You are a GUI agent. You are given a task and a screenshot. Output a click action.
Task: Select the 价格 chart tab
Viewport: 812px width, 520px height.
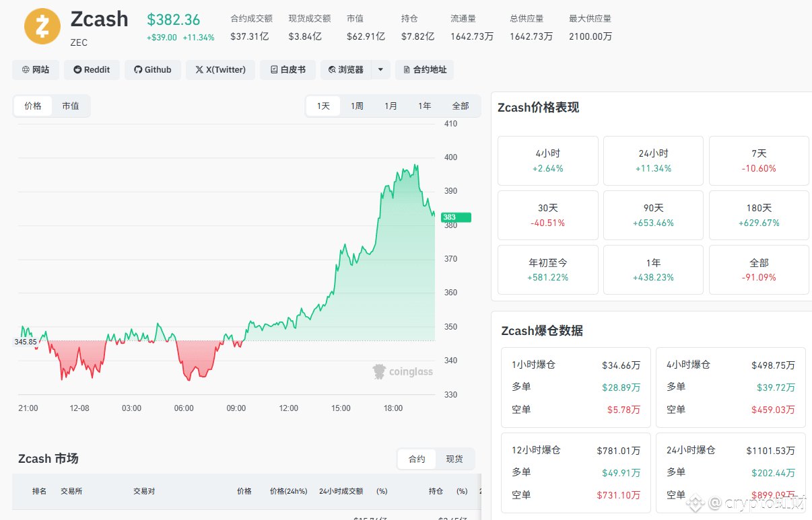pyautogui.click(x=33, y=106)
